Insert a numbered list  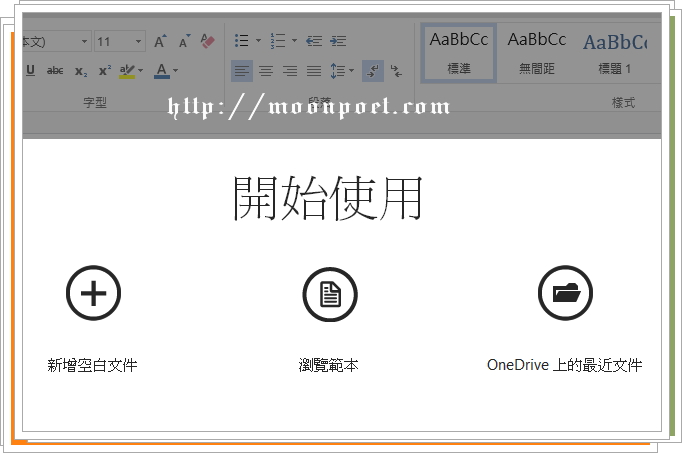(x=277, y=41)
